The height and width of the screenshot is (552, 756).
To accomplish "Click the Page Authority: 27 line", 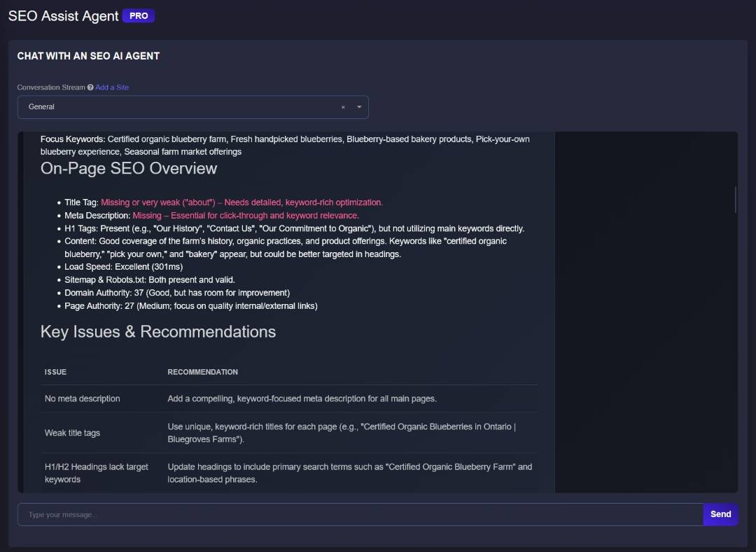I will (191, 306).
